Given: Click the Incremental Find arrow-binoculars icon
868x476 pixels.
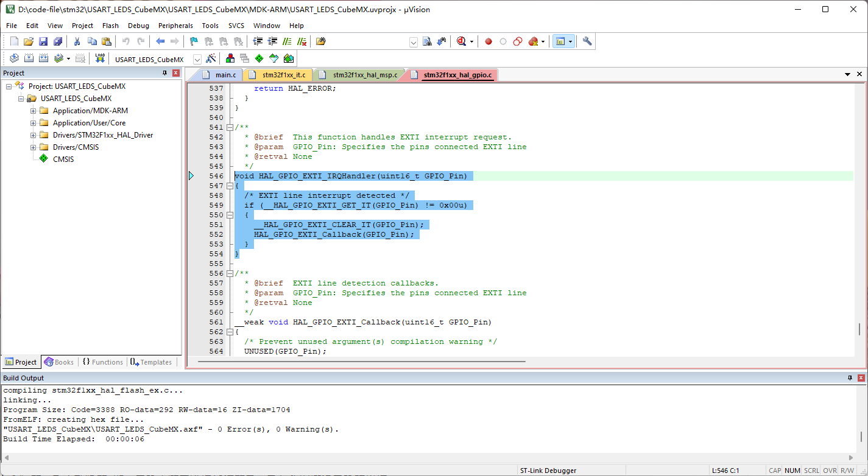Looking at the screenshot, I should pos(441,41).
